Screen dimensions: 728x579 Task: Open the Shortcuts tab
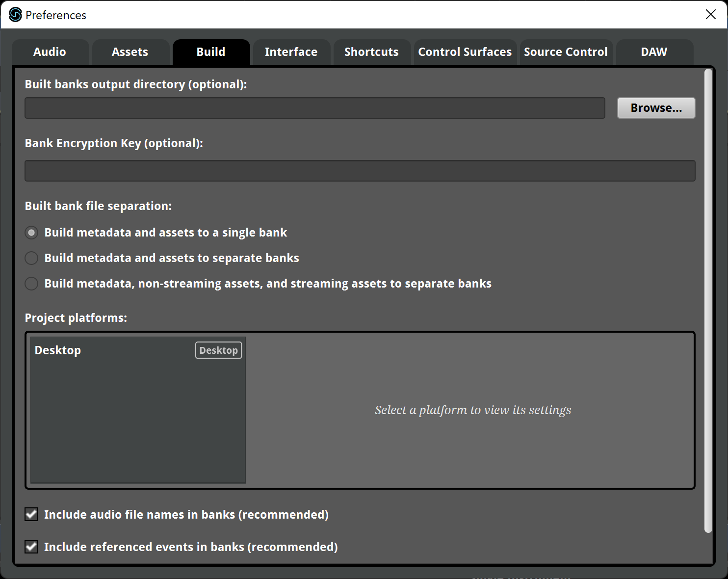click(x=372, y=52)
